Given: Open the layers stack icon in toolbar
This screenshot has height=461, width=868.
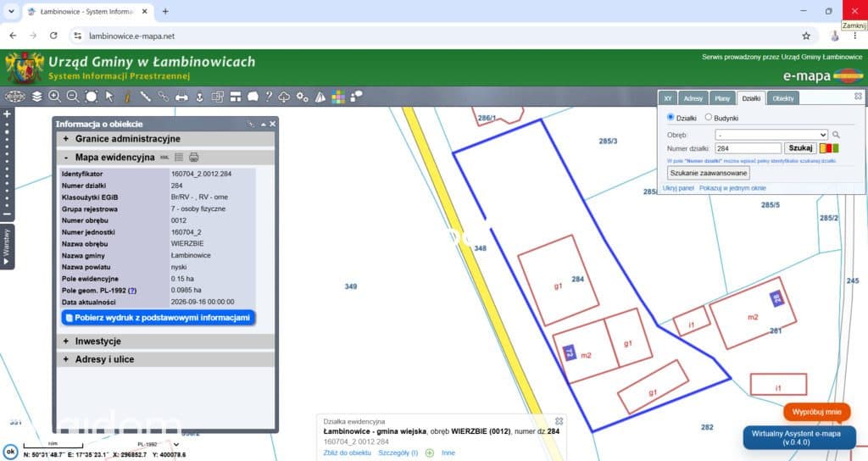Looking at the screenshot, I should (36, 97).
